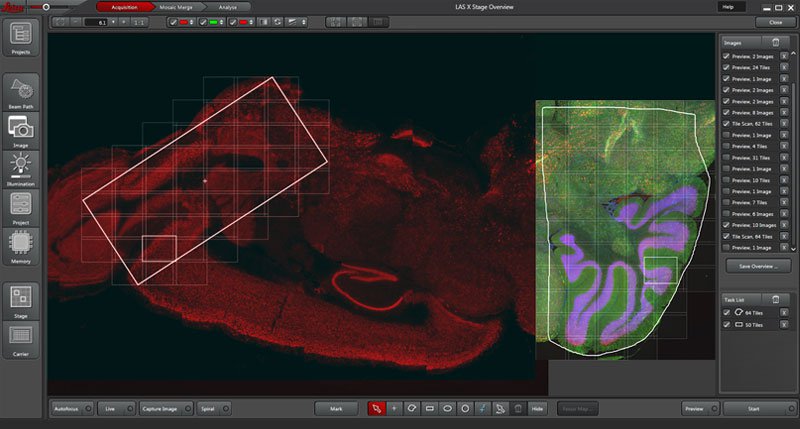The width and height of the screenshot is (800, 429).
Task: Choose the ellipse region drawing tool
Action: pyautogui.click(x=447, y=408)
